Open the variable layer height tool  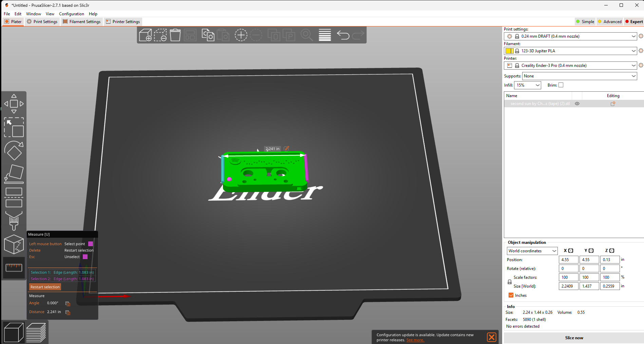point(325,35)
